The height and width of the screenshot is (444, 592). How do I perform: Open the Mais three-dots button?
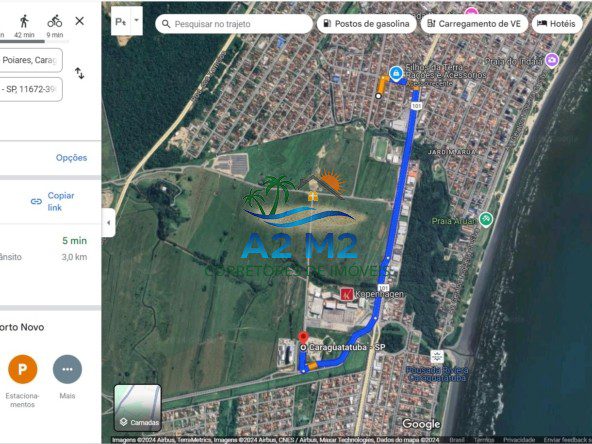67,369
